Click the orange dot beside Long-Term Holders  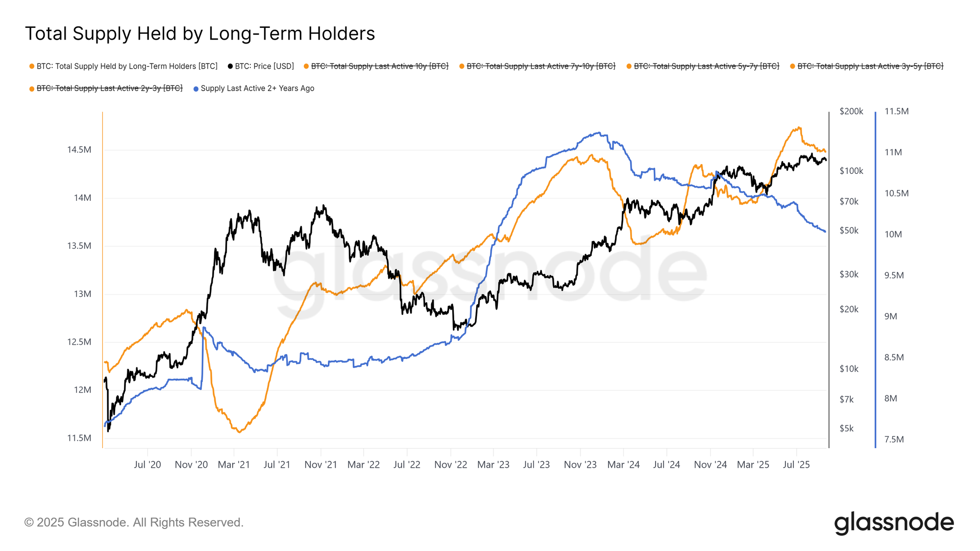tap(32, 67)
